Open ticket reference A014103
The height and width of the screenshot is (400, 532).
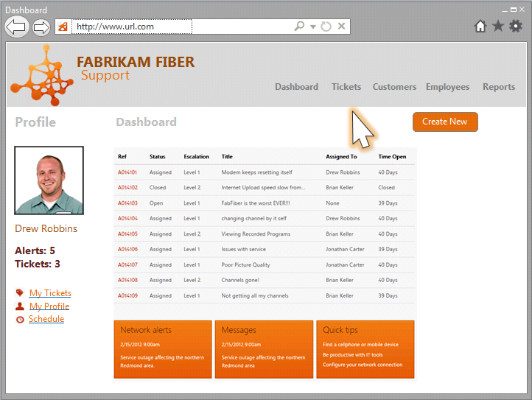pyautogui.click(x=127, y=203)
